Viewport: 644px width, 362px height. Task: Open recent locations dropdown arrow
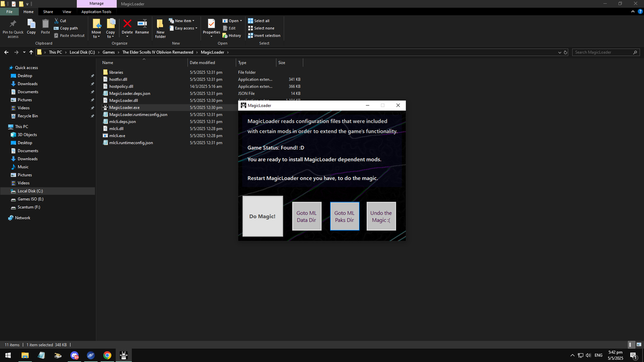(24, 52)
